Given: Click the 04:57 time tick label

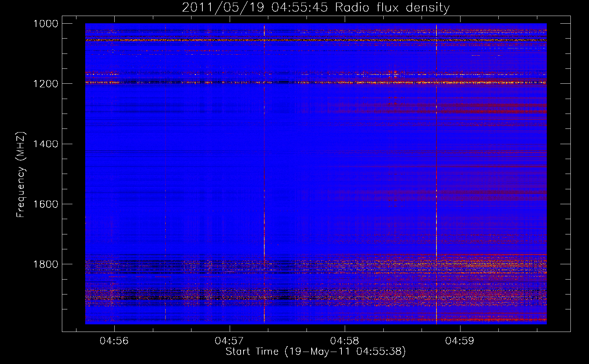Looking at the screenshot, I should tap(229, 341).
